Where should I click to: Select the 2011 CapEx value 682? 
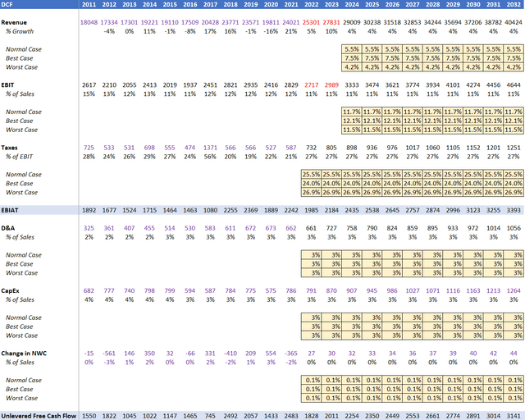pos(89,290)
